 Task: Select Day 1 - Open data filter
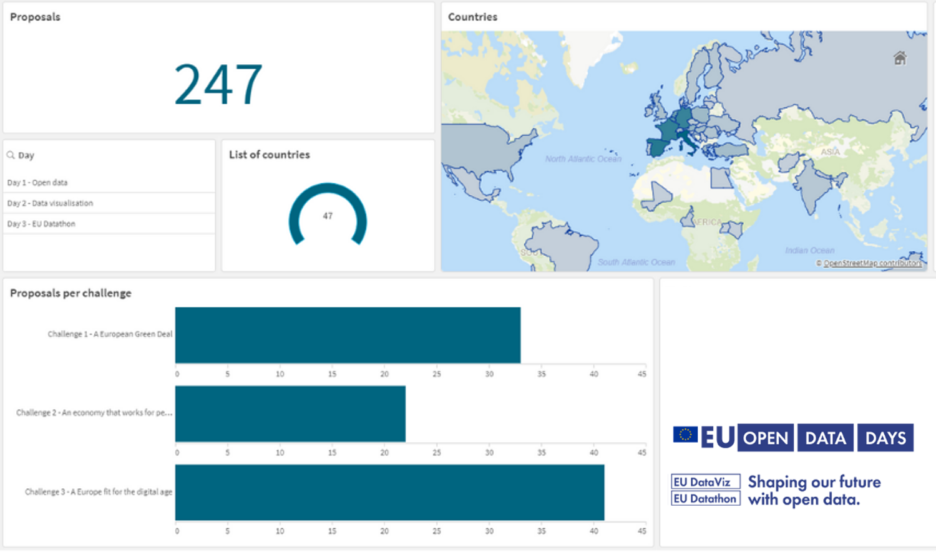click(x=109, y=183)
